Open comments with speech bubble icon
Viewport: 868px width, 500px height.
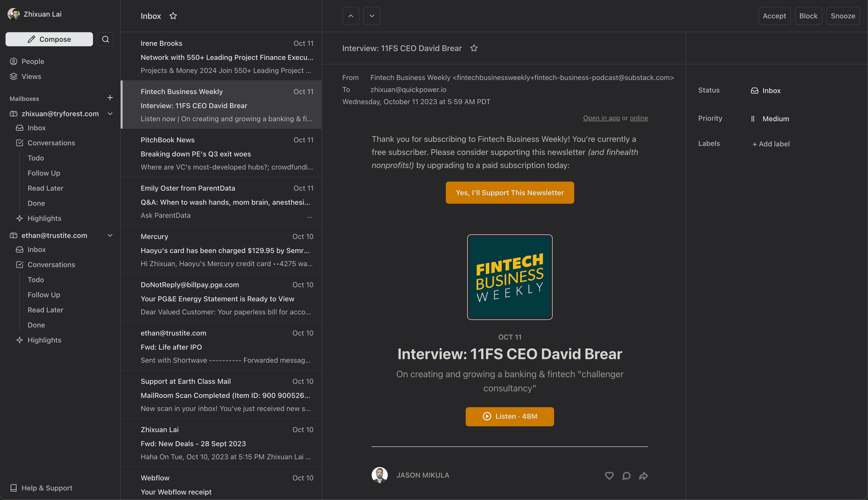pyautogui.click(x=626, y=476)
